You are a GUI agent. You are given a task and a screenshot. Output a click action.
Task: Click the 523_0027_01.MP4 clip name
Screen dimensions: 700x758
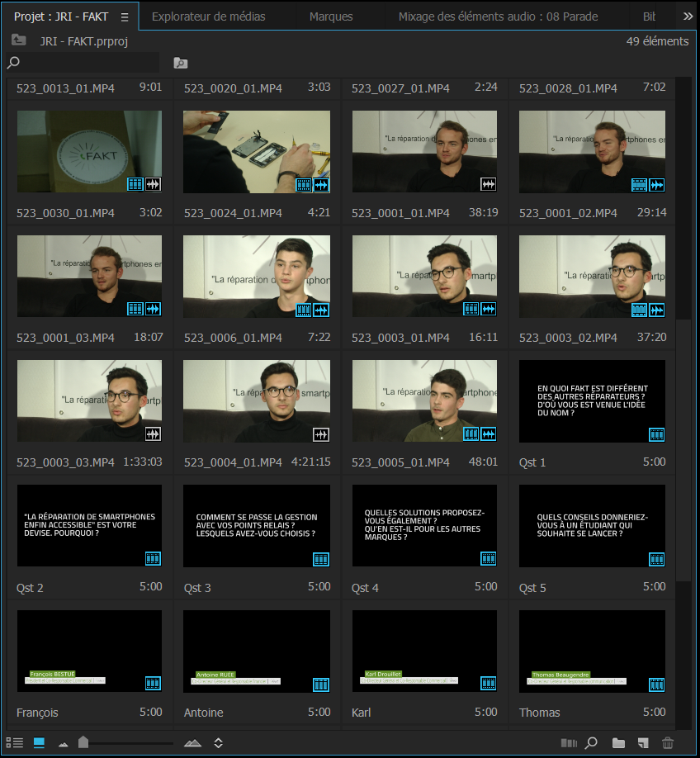(400, 88)
